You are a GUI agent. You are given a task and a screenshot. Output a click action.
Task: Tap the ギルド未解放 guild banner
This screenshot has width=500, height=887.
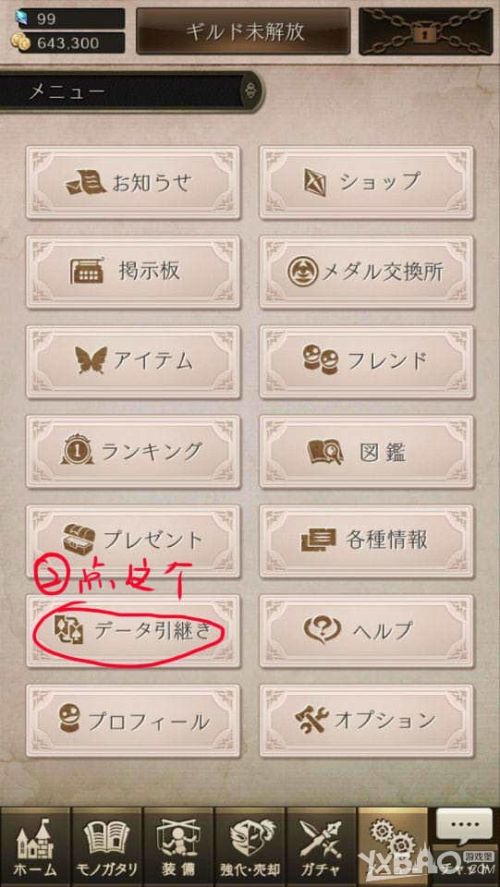[243, 31]
